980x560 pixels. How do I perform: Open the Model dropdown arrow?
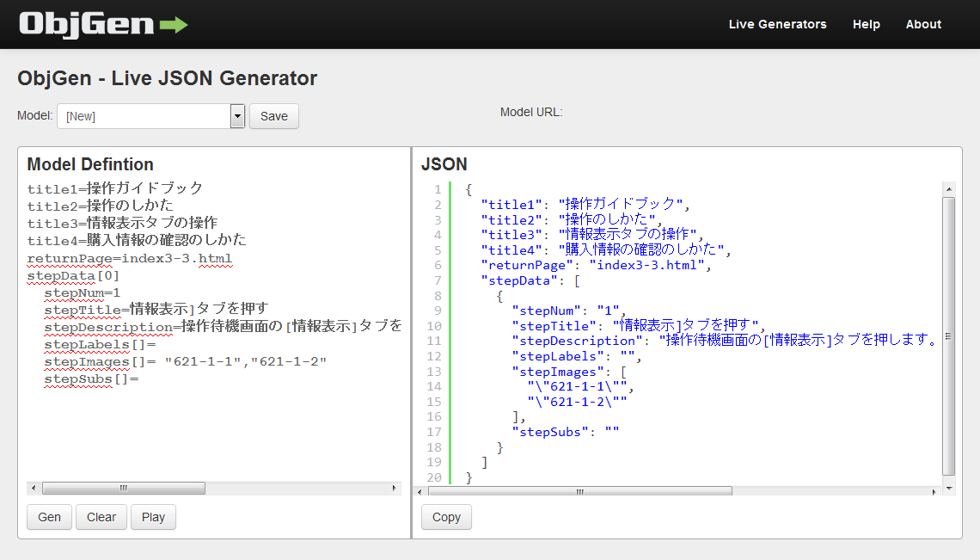[236, 115]
